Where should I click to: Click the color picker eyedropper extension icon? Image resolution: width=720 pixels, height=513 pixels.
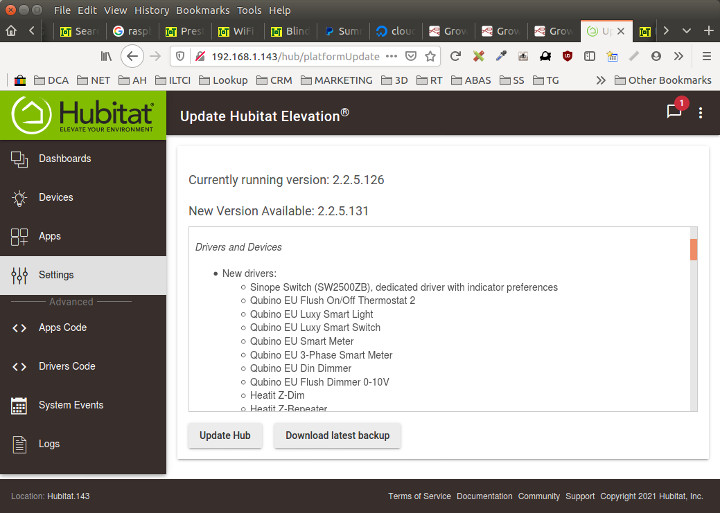click(x=501, y=56)
